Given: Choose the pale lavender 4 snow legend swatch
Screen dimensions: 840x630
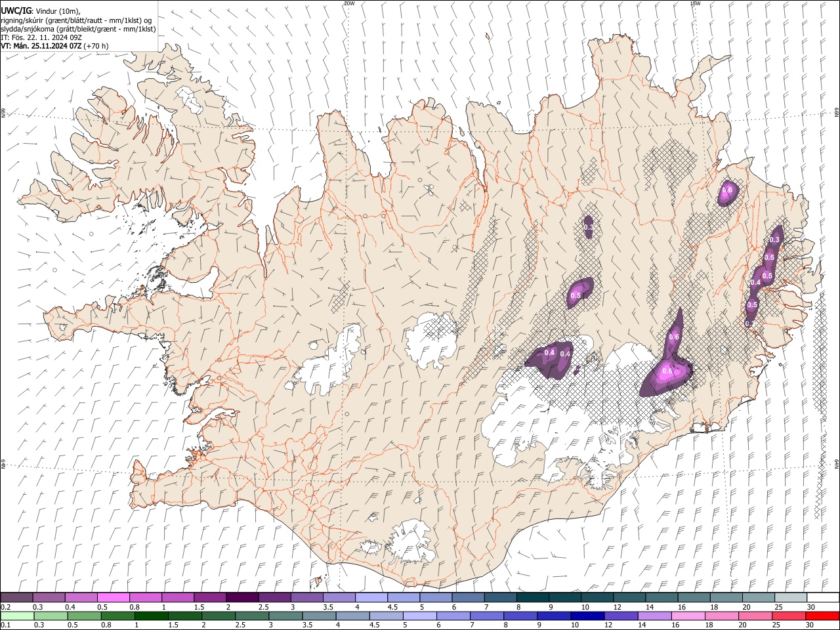Looking at the screenshot, I should click(x=371, y=598).
